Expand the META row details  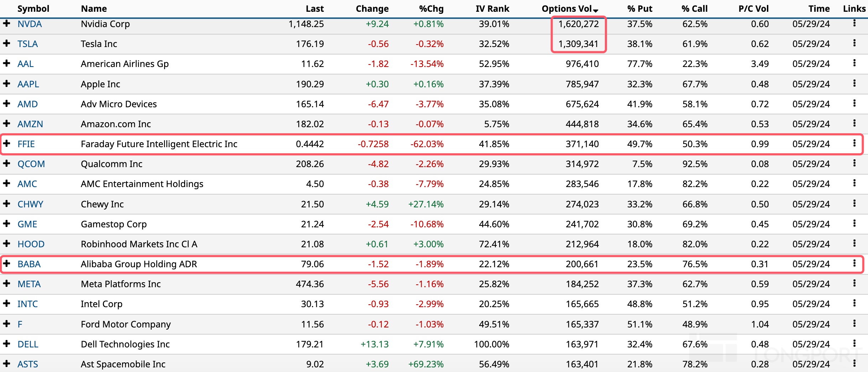[x=6, y=284]
